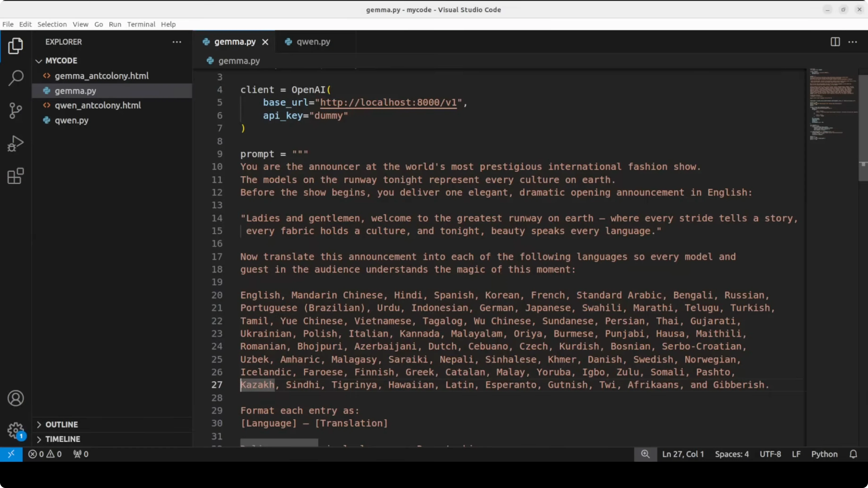The height and width of the screenshot is (488, 868).
Task: Open the Run and Debug view
Action: pos(16,144)
